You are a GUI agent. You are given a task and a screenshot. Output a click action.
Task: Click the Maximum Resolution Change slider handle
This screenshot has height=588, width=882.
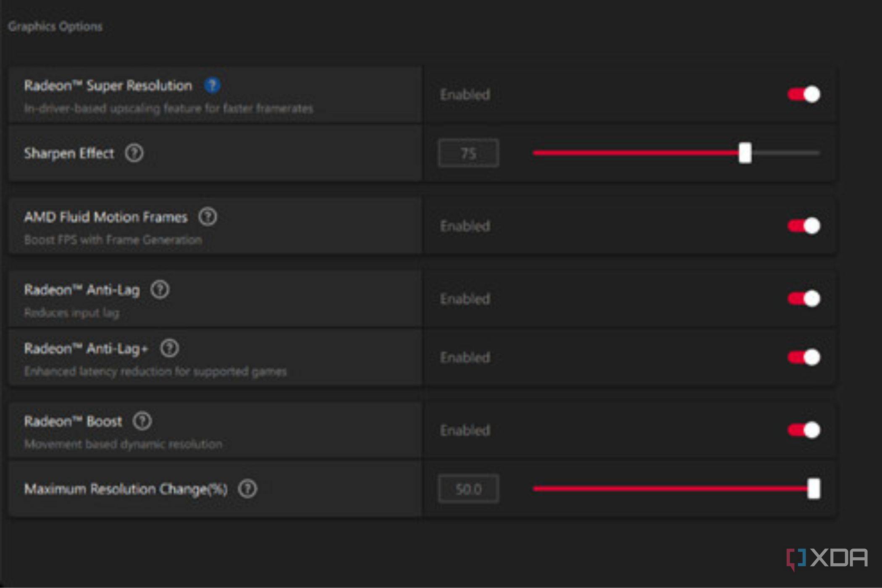pos(814,488)
